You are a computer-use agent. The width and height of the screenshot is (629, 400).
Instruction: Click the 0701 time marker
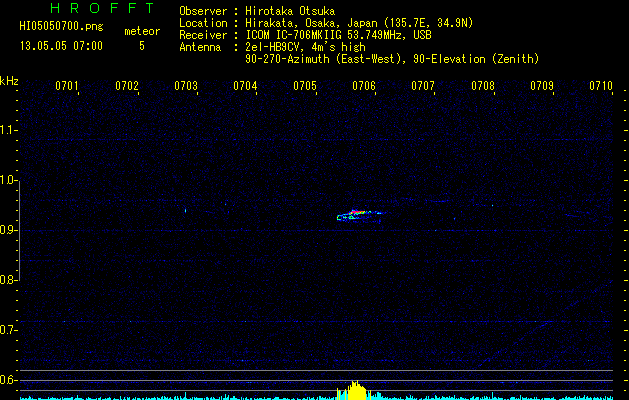tap(67, 86)
